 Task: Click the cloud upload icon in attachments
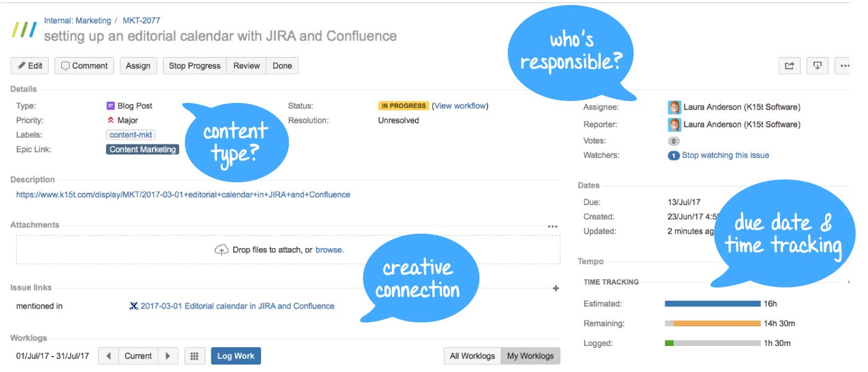(221, 250)
